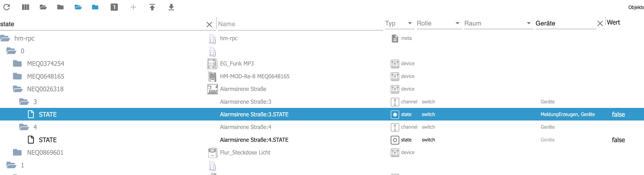The width and height of the screenshot is (644, 175).
Task: Expand the NEQ0869601 folder
Action: [x=17, y=152]
